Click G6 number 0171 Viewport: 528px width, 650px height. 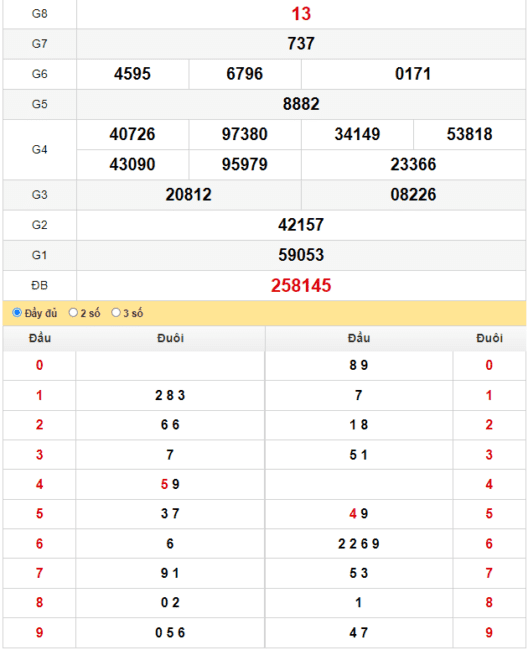point(413,74)
